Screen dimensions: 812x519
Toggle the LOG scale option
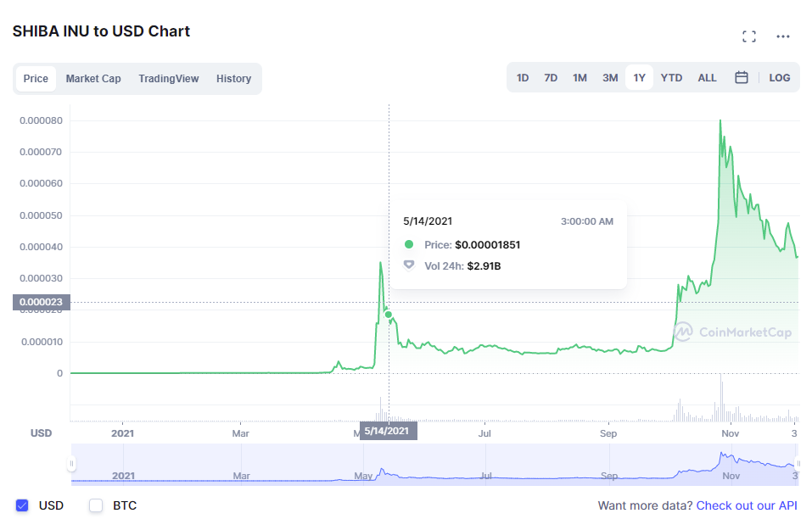[x=780, y=78]
